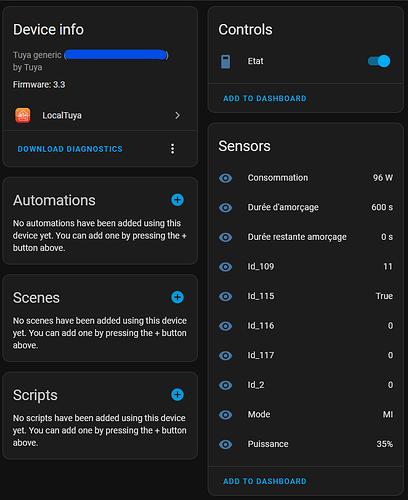Click the eye icon next to Id_115
This screenshot has width=408, height=500.
coord(226,296)
